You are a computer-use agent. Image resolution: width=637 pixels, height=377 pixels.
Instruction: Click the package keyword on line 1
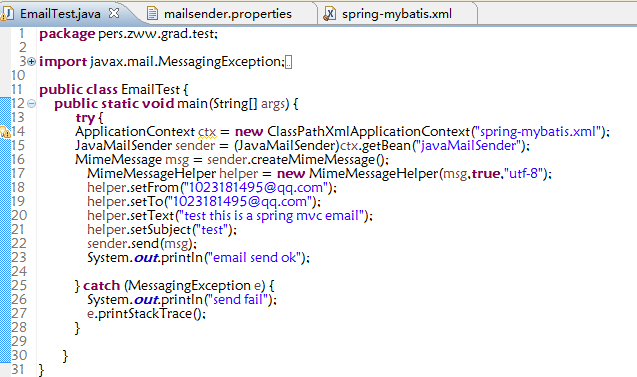point(67,34)
